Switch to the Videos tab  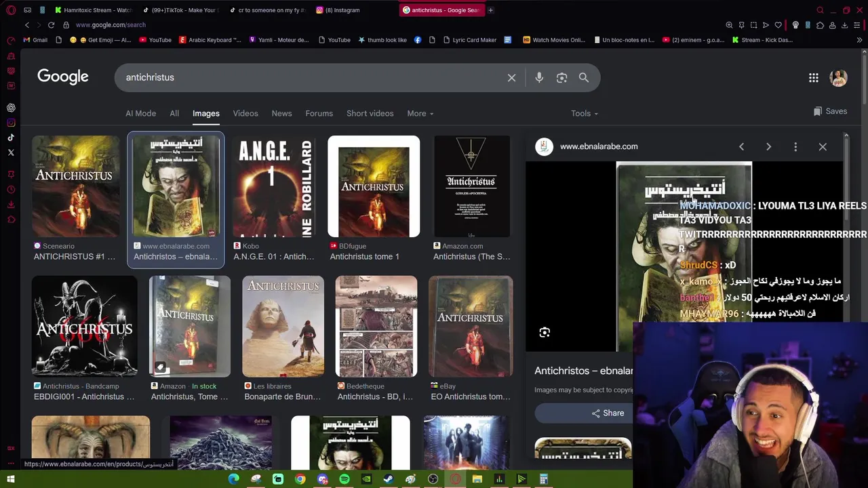[245, 113]
